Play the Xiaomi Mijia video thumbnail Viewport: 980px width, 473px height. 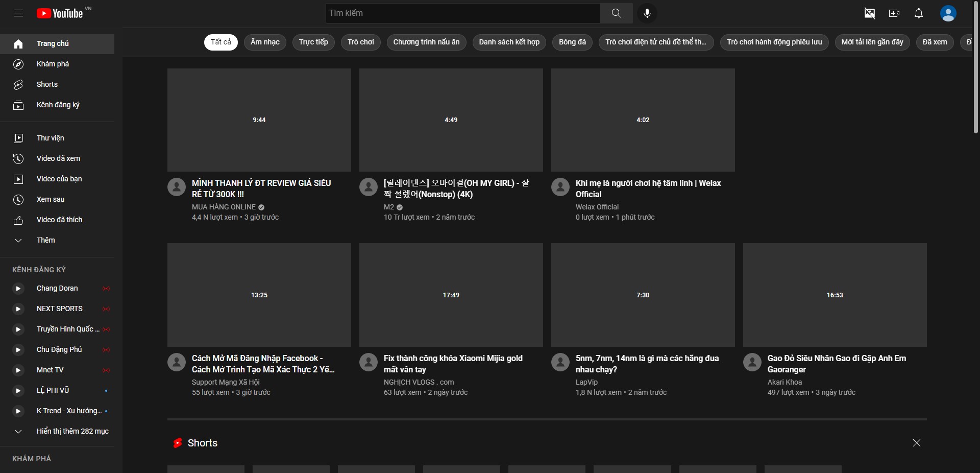451,295
